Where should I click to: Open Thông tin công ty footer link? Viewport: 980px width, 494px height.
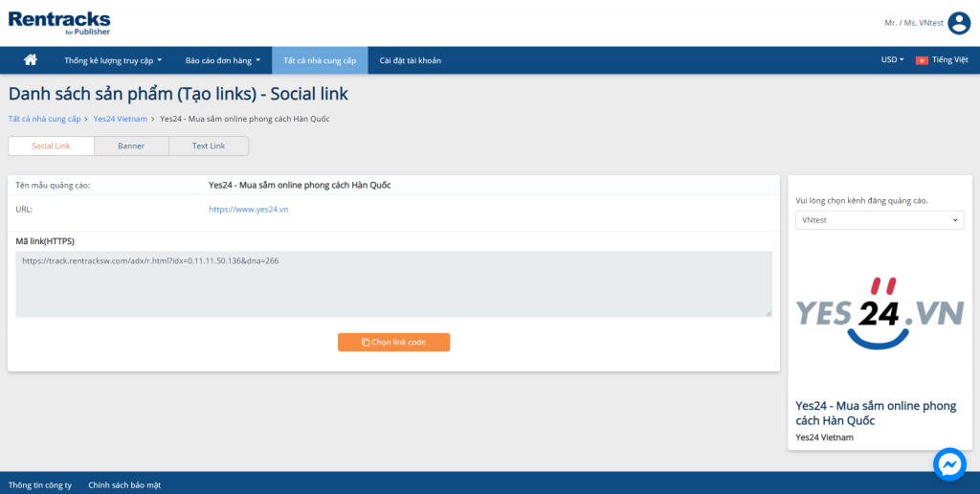[40, 485]
